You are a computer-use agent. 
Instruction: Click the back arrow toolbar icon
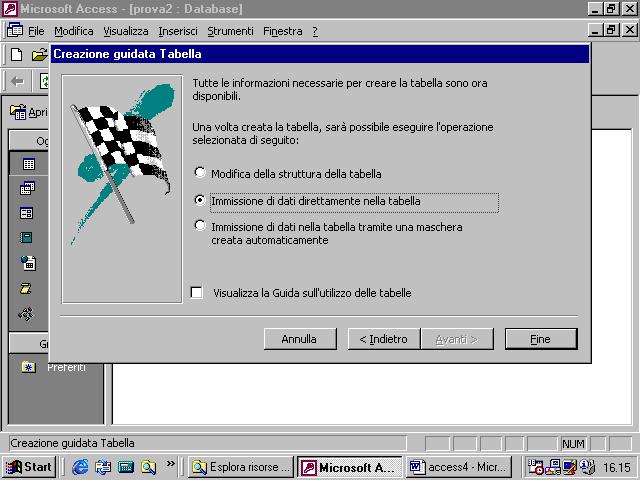click(x=18, y=81)
